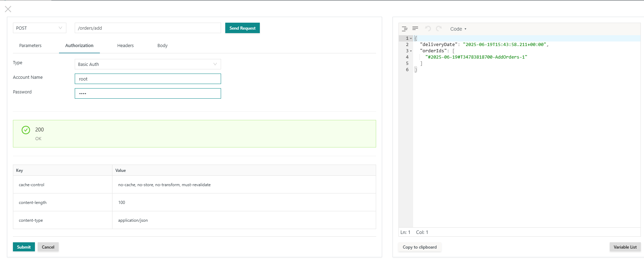Click the green 200 OK check icon
Viewport: 644px width, 266px height.
(x=26, y=130)
